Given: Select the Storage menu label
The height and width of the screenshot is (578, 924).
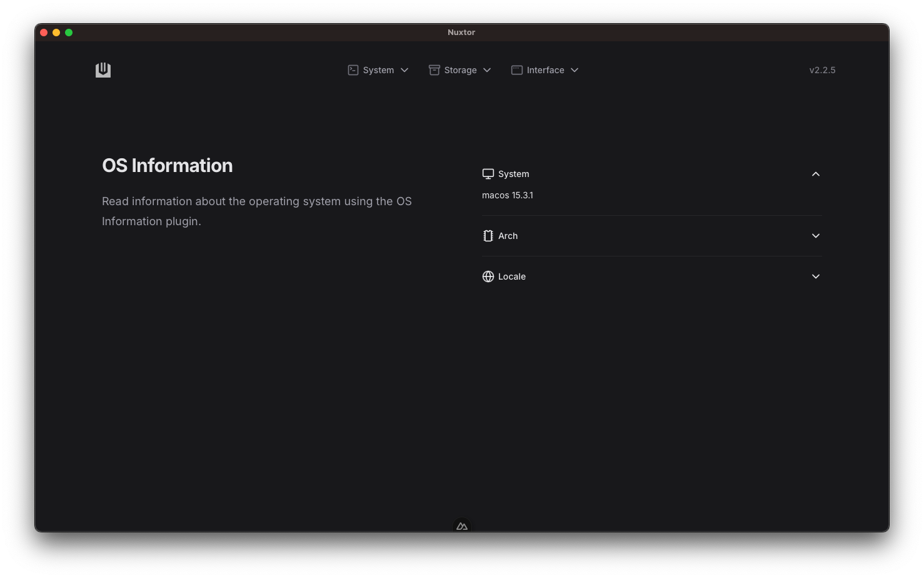Looking at the screenshot, I should (460, 70).
